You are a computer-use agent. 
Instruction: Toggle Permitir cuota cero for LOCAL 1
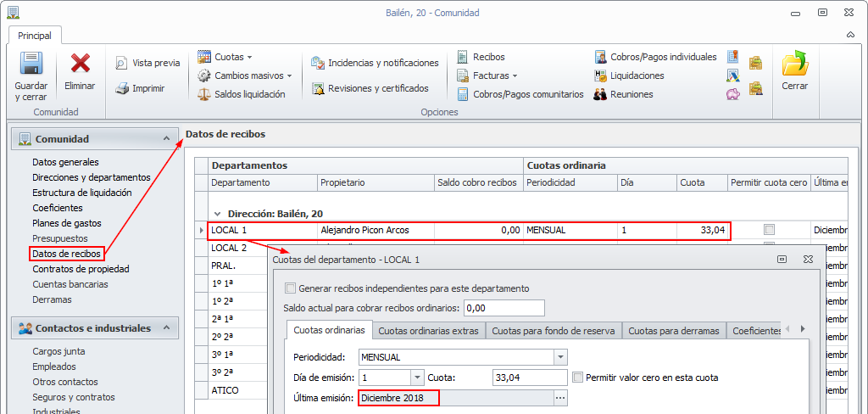tap(769, 230)
